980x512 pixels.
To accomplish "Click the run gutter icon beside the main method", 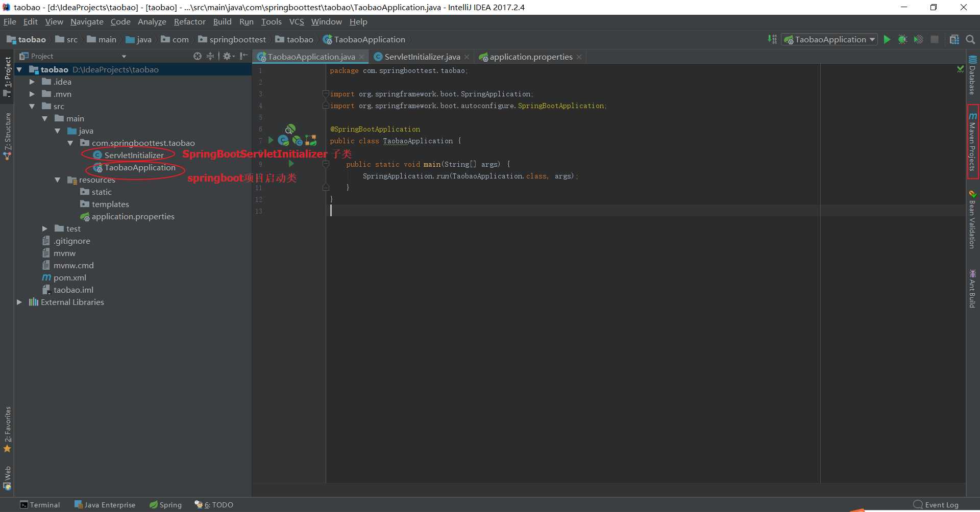I will [291, 164].
